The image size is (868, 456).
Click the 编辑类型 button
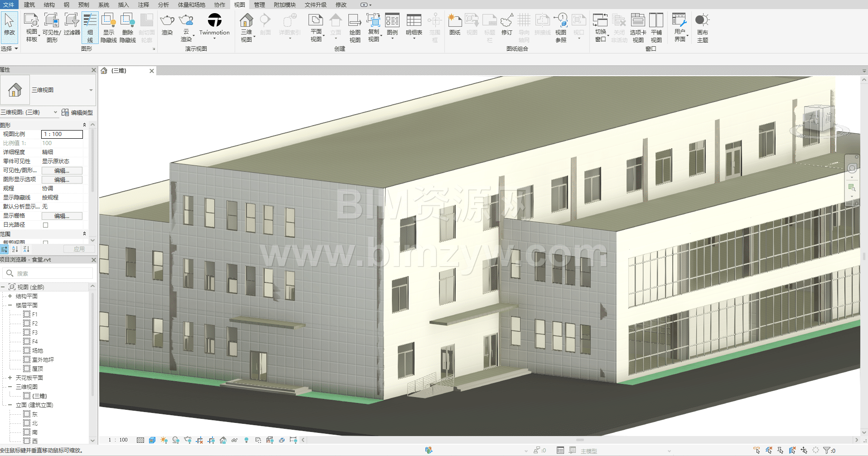[77, 112]
